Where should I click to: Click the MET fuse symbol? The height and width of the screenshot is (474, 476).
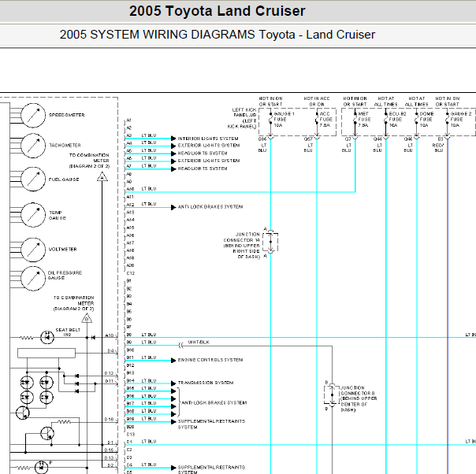(x=355, y=120)
